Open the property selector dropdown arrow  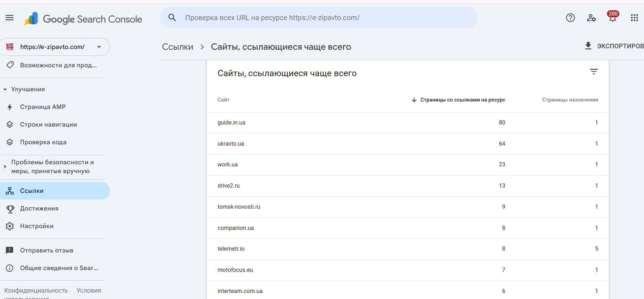(99, 47)
